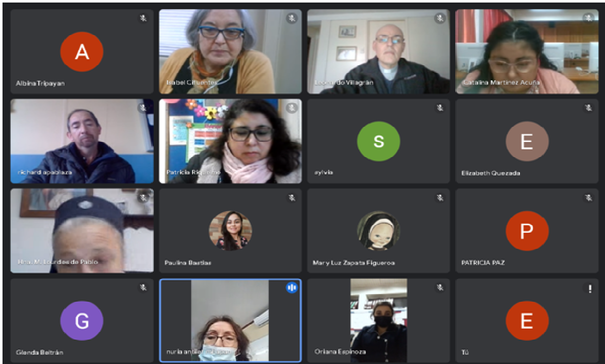Click the blue speaking indicator icon on the highlighted tile
Image resolution: width=605 pixels, height=364 pixels.
tap(291, 288)
